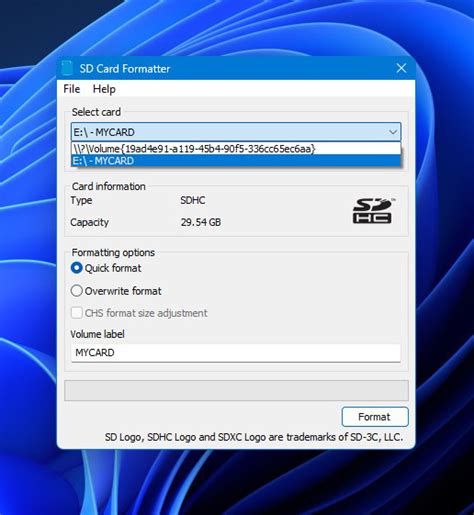Screen dimensions: 474x515
Task: Click the Formatting options group label
Action: point(113,253)
